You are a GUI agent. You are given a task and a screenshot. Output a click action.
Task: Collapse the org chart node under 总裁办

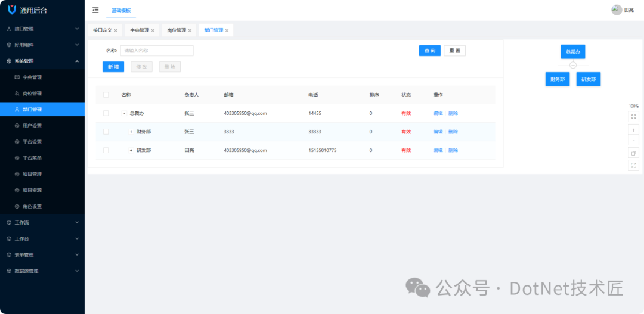tap(573, 65)
